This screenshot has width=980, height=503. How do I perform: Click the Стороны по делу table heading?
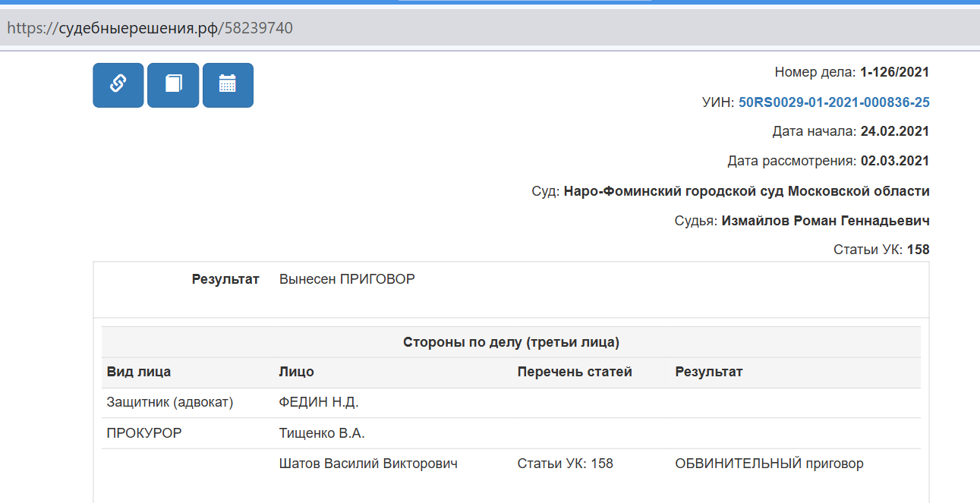[x=511, y=342]
